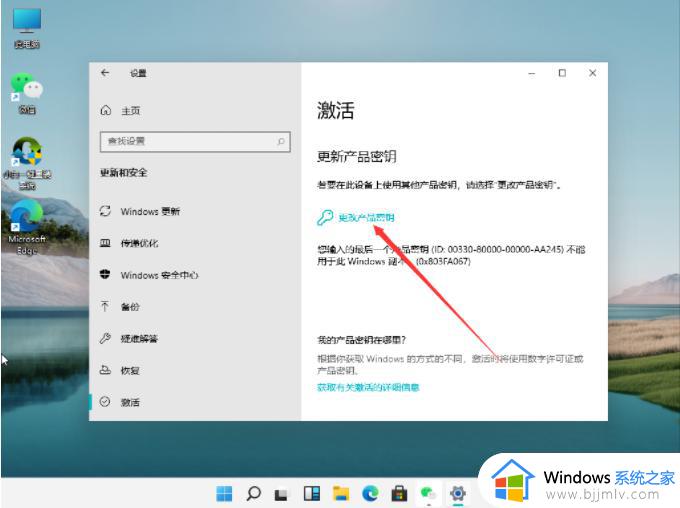
Task: Select the Microsoft Edge desktop shortcut
Action: tap(27, 228)
